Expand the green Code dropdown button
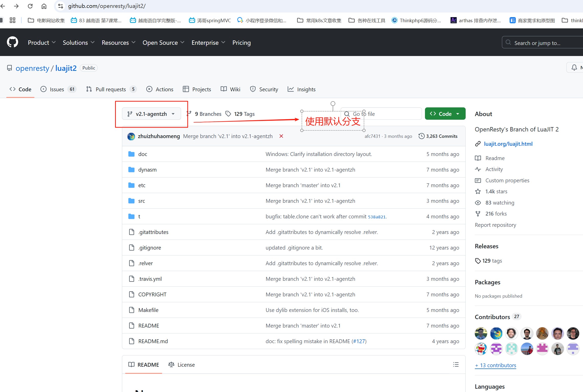The width and height of the screenshot is (583, 392). pyautogui.click(x=445, y=114)
